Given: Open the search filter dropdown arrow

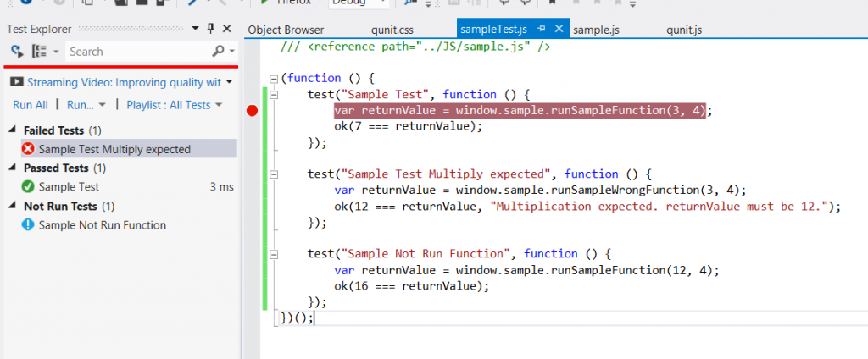Looking at the screenshot, I should point(232,52).
